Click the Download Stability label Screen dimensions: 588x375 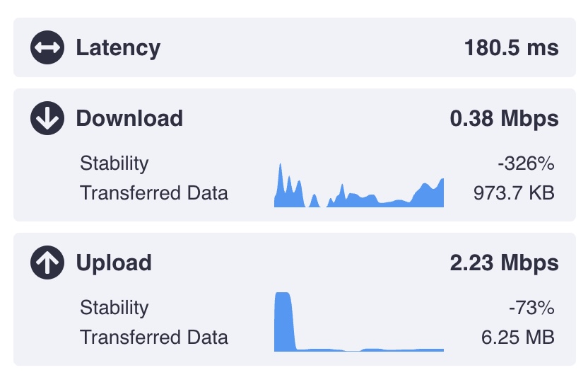[114, 163]
